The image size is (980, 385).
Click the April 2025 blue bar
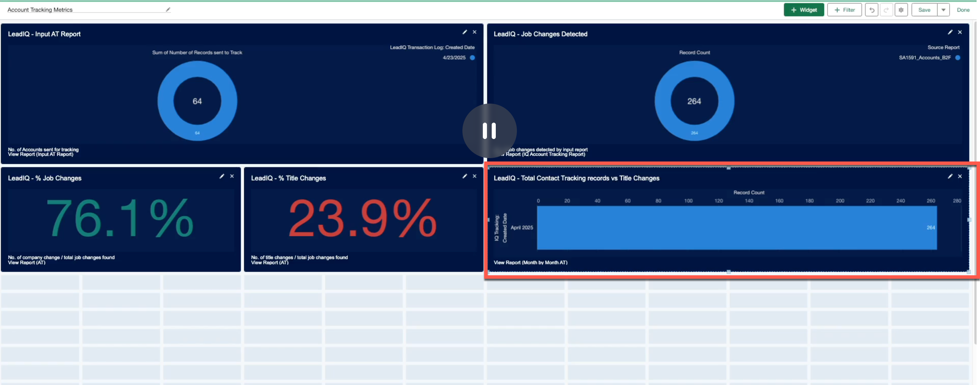pyautogui.click(x=737, y=228)
